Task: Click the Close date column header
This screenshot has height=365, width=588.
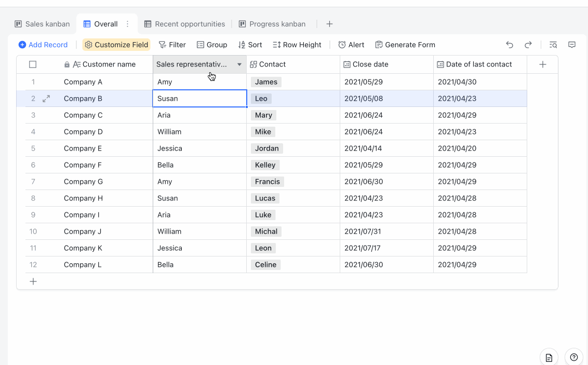Action: pos(386,64)
